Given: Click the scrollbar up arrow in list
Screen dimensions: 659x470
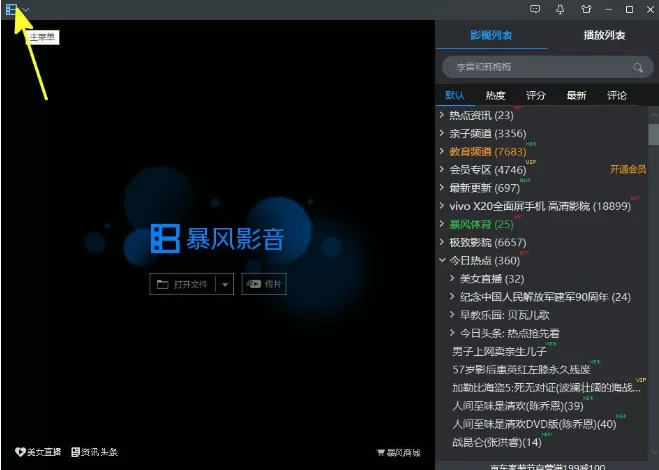Looking at the screenshot, I should click(654, 115).
